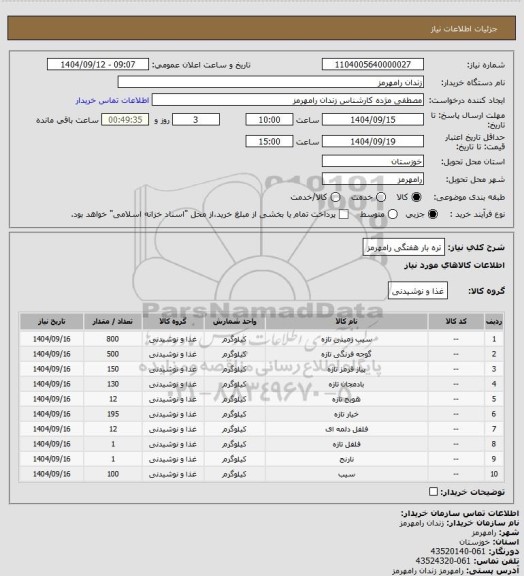Click the validity time field 15:00
The height and width of the screenshot is (576, 524).
click(x=269, y=141)
